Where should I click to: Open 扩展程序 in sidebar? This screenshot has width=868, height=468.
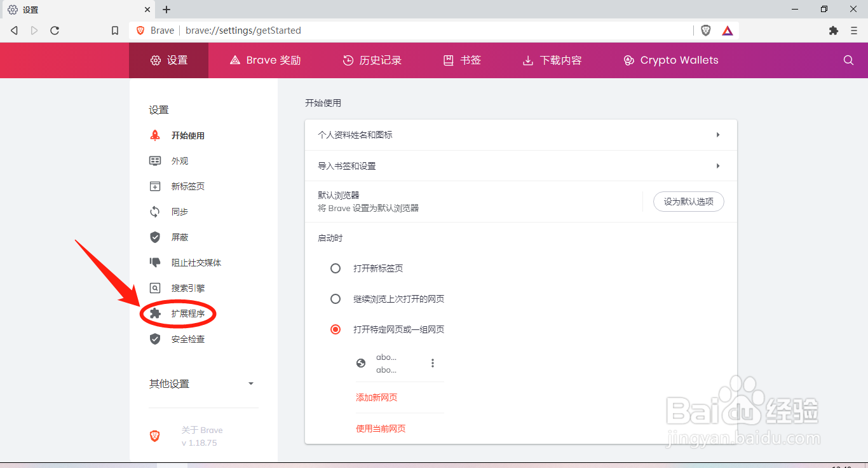point(188,313)
